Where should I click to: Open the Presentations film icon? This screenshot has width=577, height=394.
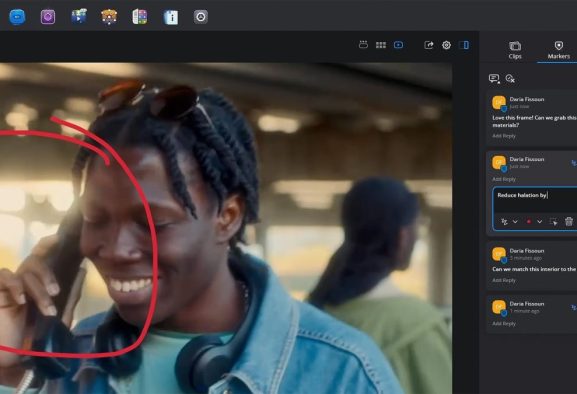(x=79, y=17)
